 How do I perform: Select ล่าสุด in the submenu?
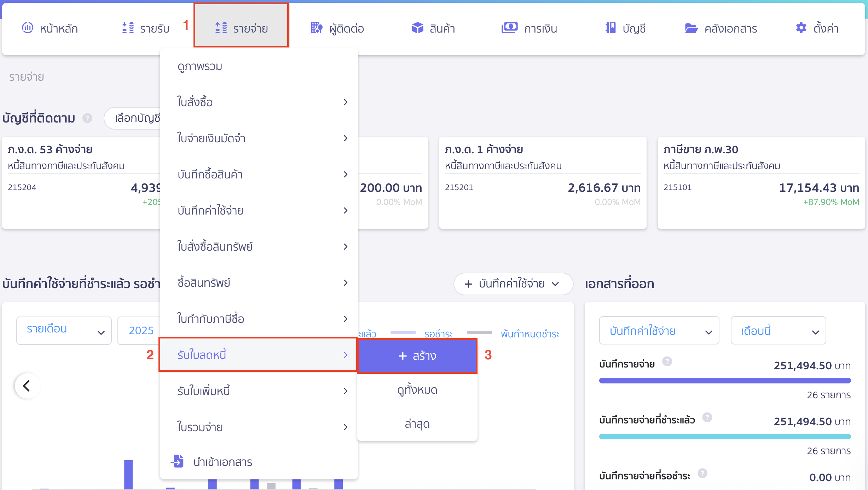click(x=417, y=424)
